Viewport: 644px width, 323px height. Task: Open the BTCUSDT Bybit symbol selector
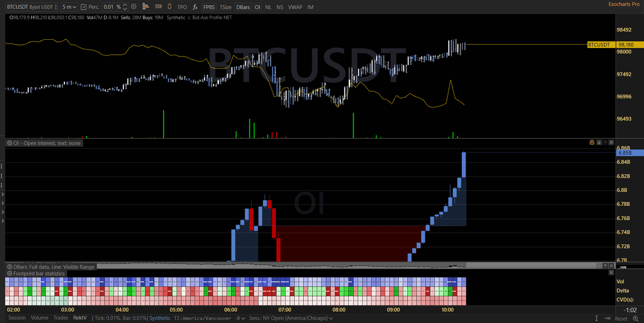coord(32,7)
